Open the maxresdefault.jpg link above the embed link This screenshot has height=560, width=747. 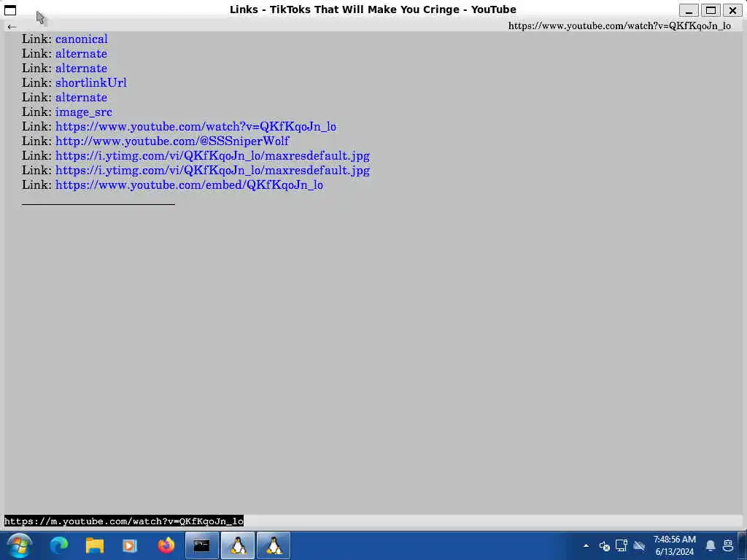212,171
